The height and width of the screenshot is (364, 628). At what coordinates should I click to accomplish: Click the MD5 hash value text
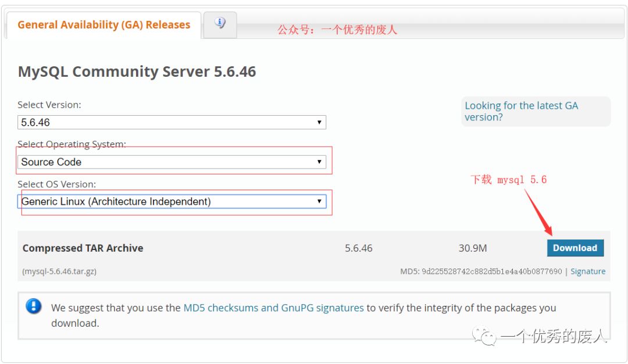pyautogui.click(x=492, y=272)
